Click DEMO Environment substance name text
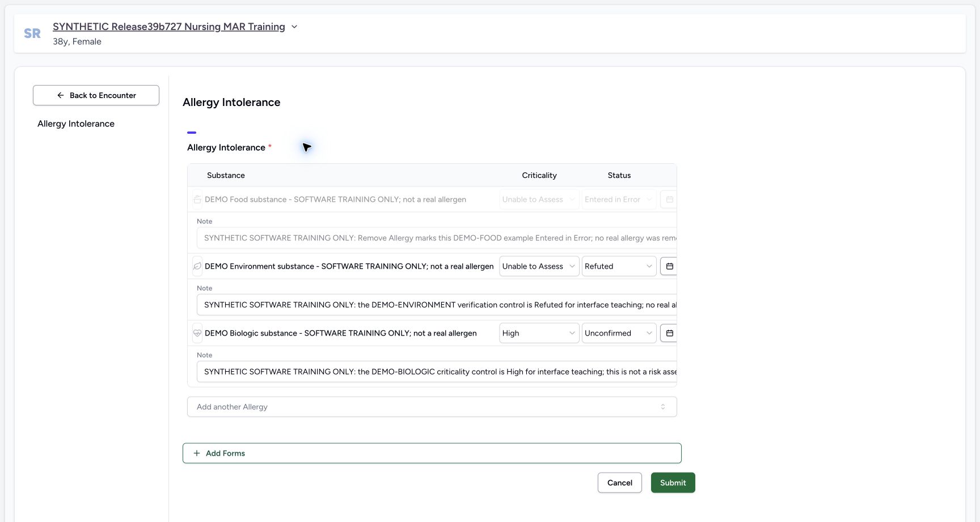The image size is (980, 522). pos(349,266)
